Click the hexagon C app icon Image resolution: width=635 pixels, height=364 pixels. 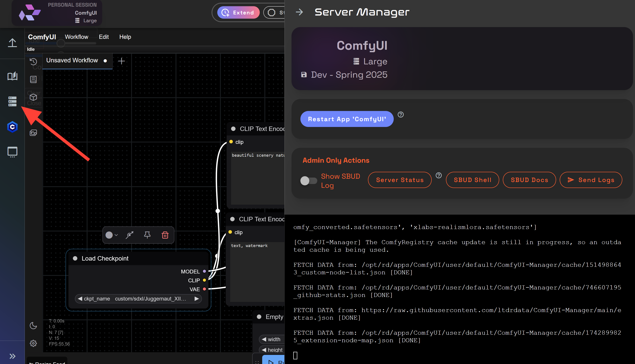(x=12, y=127)
